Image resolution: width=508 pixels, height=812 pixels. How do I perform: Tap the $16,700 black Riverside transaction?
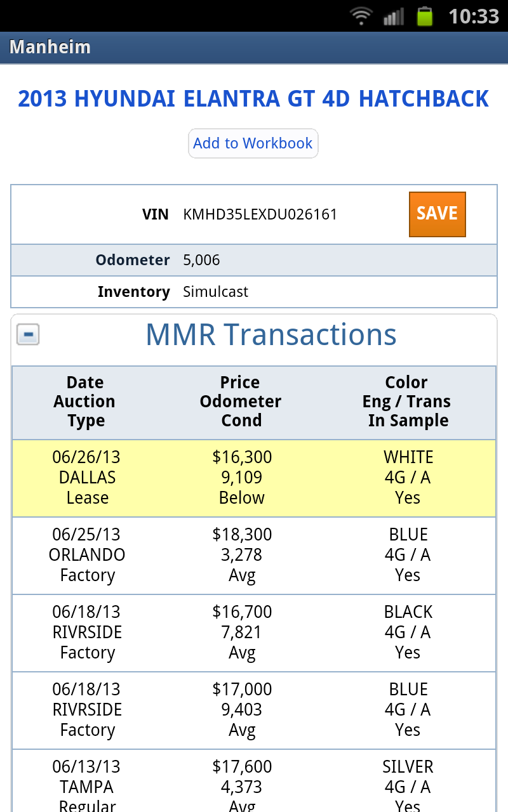tap(253, 632)
